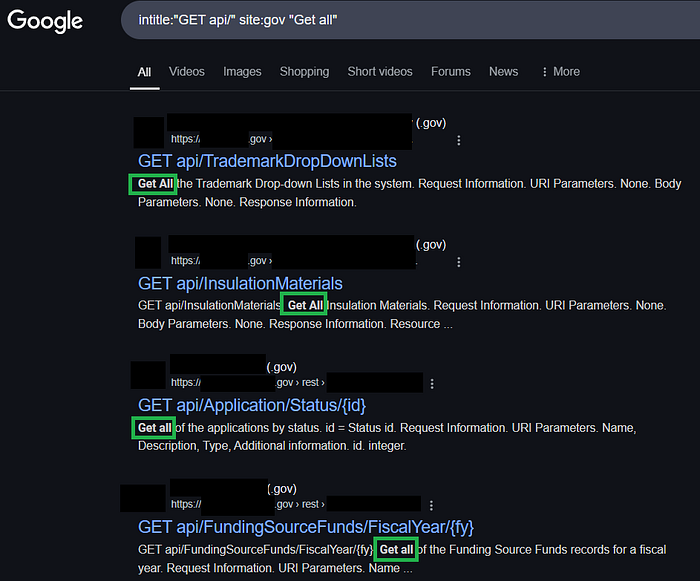The width and height of the screenshot is (700, 581).
Task: Select the All search tab
Action: (144, 72)
